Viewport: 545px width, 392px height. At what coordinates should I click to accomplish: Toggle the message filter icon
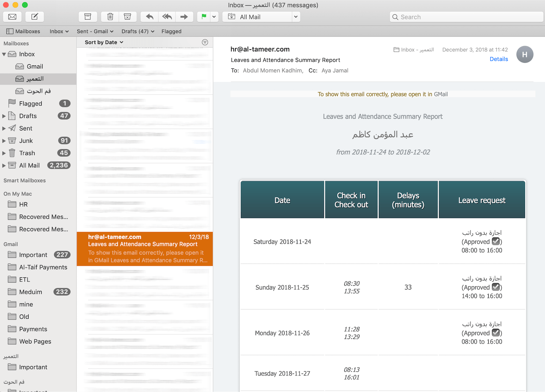205,42
